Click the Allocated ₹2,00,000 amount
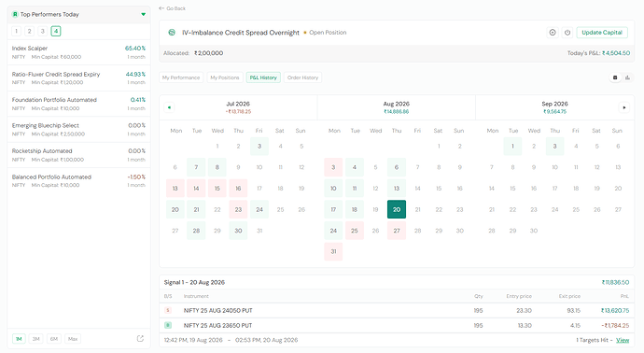The image size is (644, 353). coord(209,53)
